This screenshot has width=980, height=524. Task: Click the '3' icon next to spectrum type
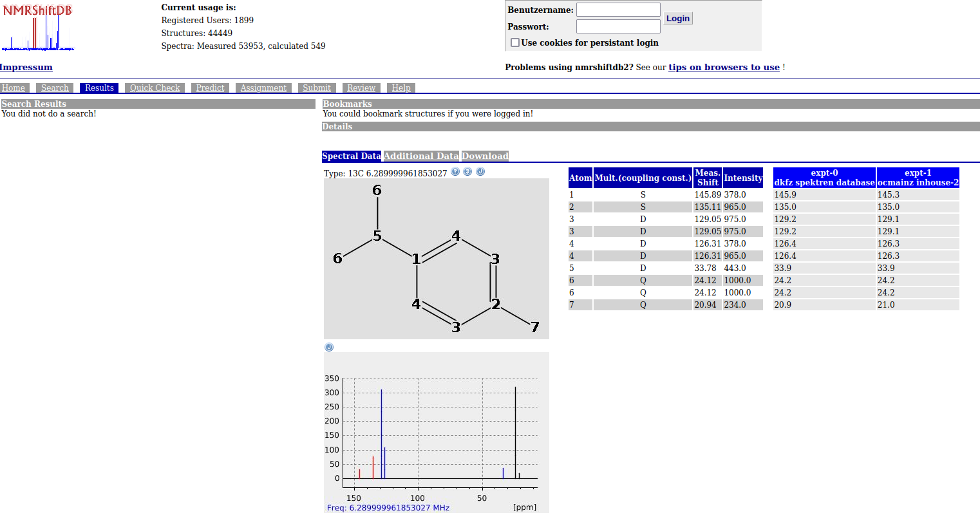(x=467, y=172)
